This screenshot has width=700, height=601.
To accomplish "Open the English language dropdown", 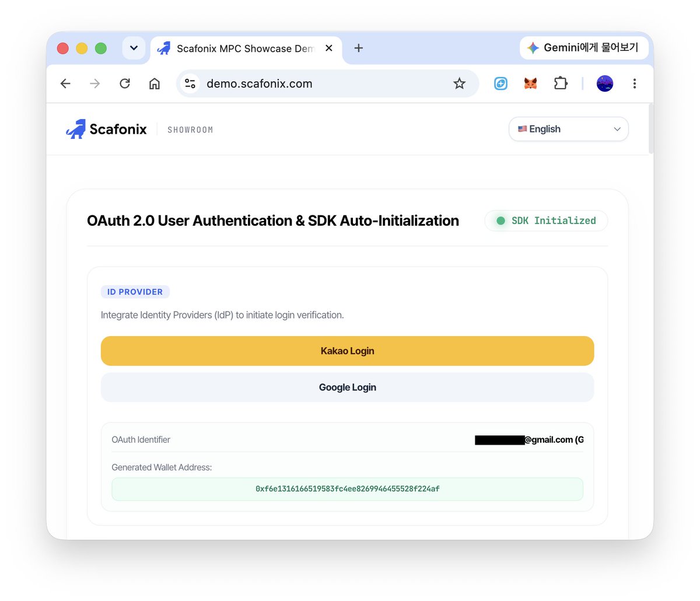I will coord(569,129).
